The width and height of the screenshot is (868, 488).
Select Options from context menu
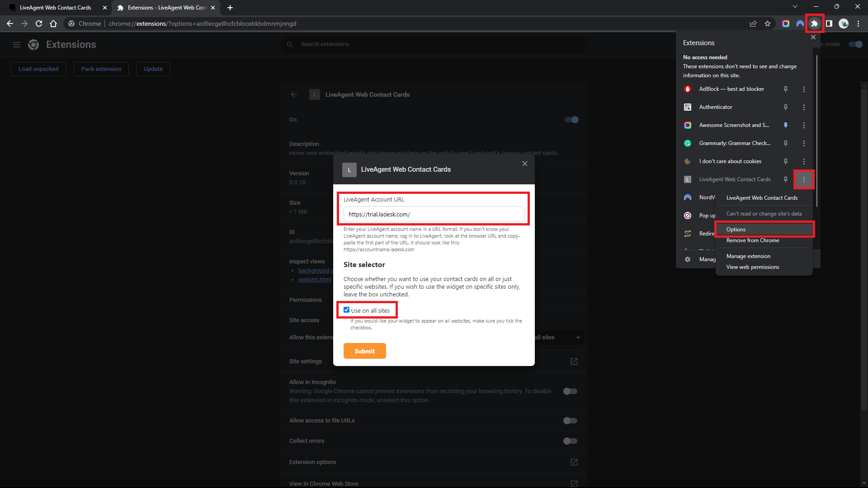click(x=736, y=230)
